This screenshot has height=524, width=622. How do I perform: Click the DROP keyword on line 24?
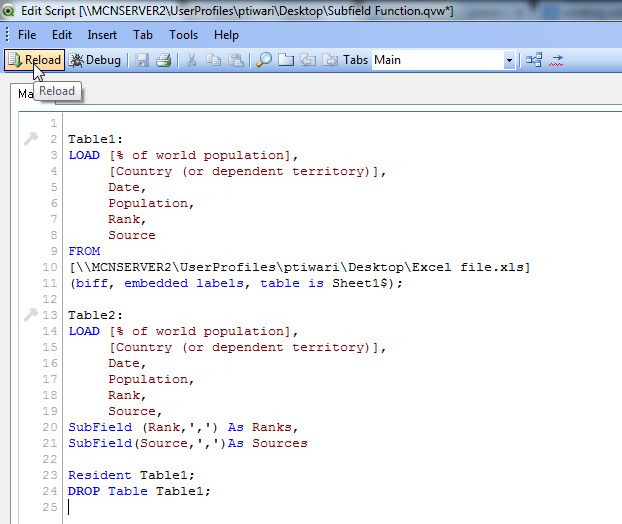[84, 491]
